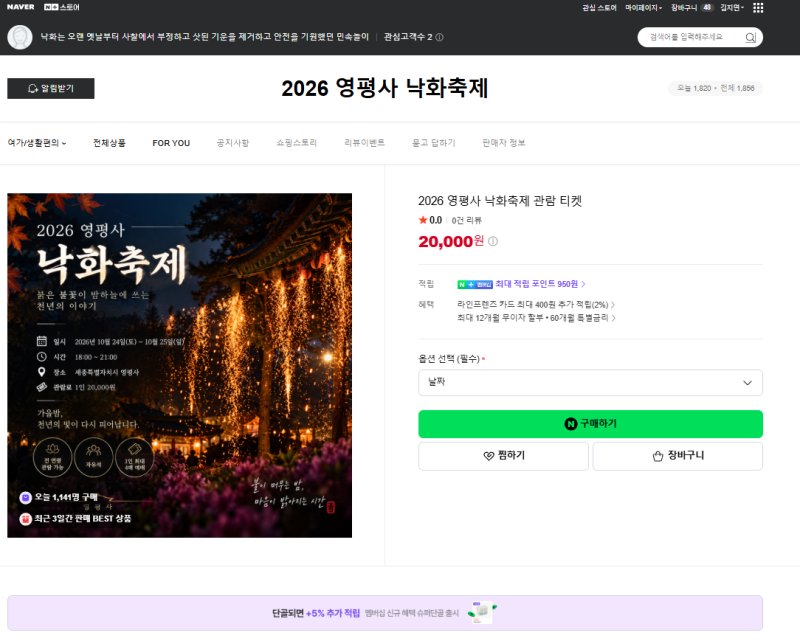This screenshot has height=641, width=800.
Task: Open the 쇼핑스토리 tab
Action: [x=296, y=143]
